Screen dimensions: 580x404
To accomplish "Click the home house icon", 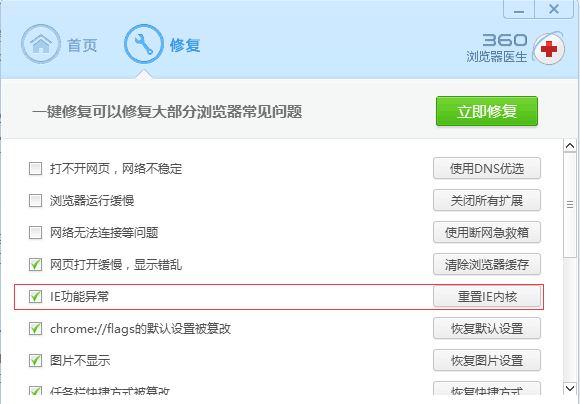I will tap(41, 44).
